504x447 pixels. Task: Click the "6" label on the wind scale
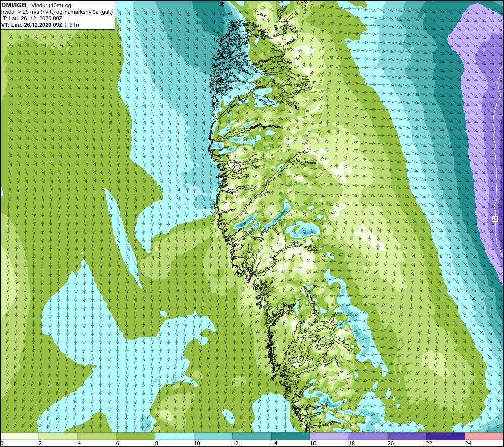[117, 443]
